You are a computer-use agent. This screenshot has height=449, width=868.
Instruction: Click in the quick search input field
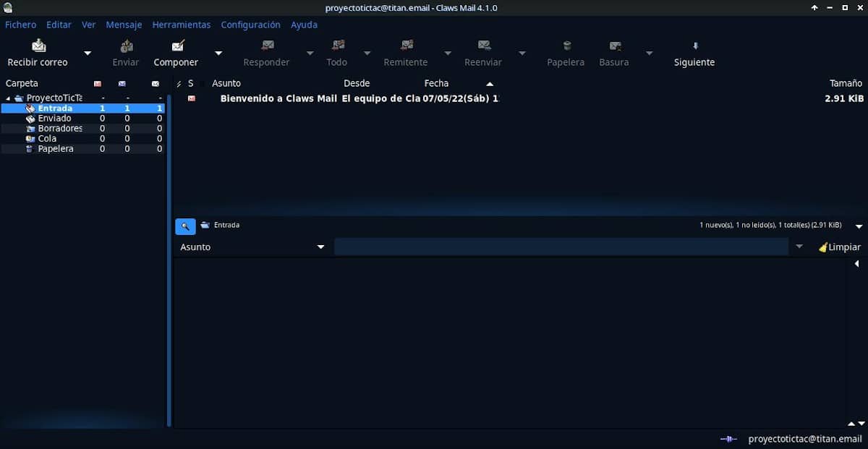point(561,247)
